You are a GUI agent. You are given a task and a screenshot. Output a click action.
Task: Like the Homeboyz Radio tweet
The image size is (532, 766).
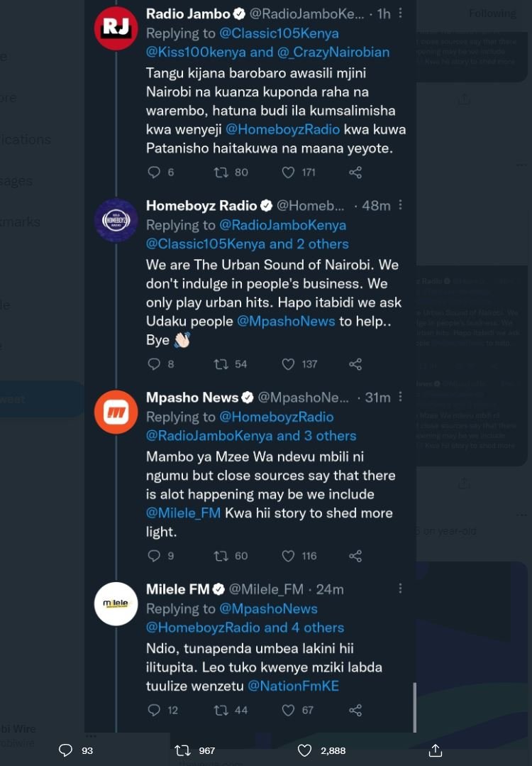tap(288, 364)
